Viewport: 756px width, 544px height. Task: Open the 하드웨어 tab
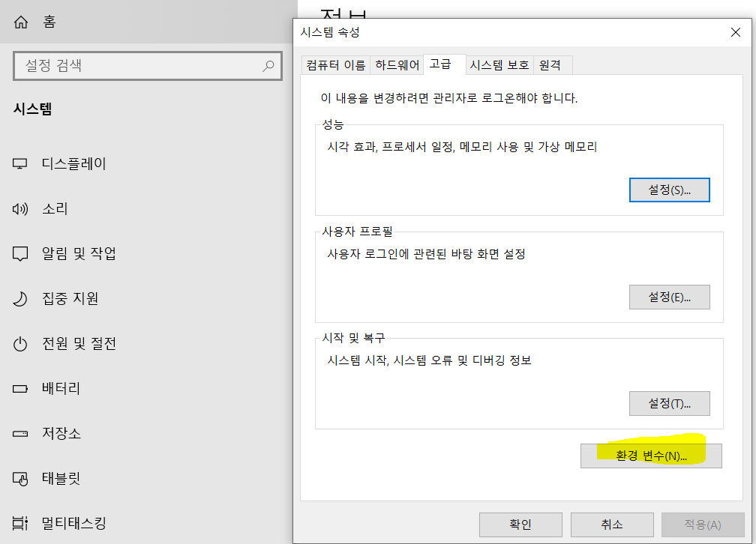pyautogui.click(x=396, y=65)
